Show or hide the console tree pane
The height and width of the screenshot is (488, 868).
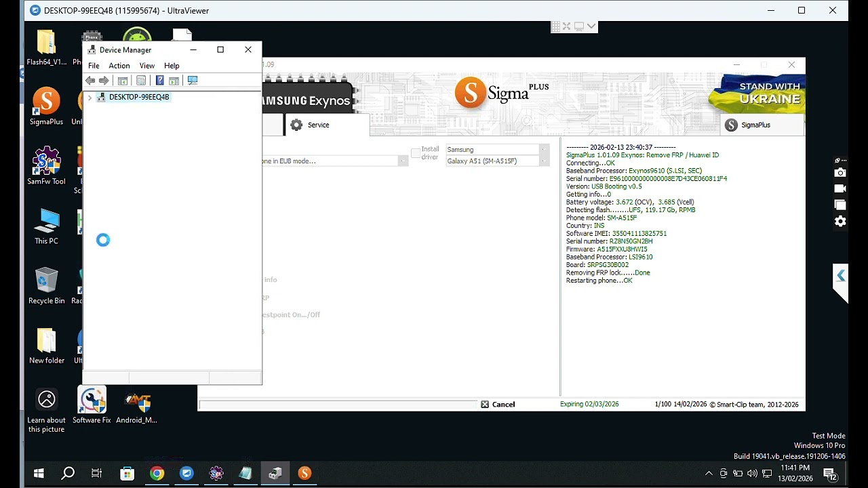click(123, 81)
